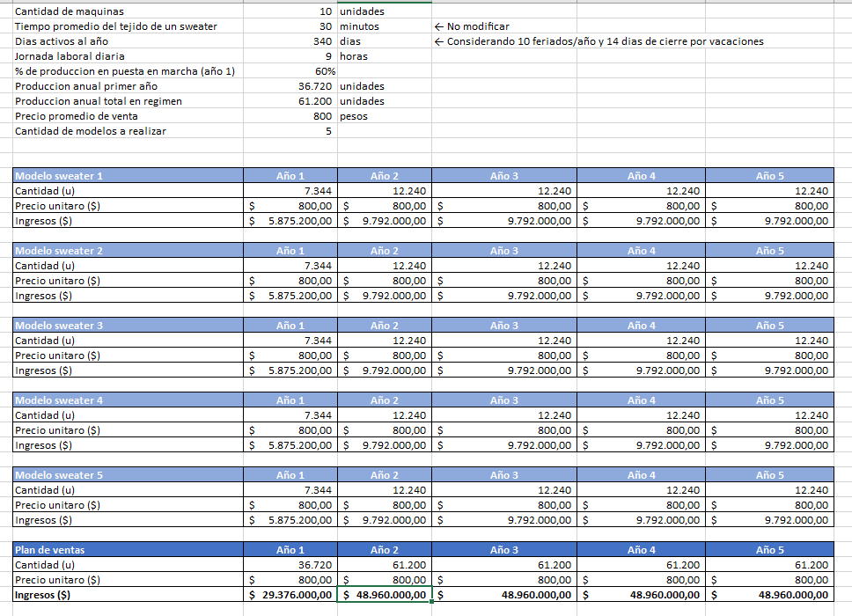852x616 pixels.
Task: Click the "dias" unit cell
Action: [385, 41]
